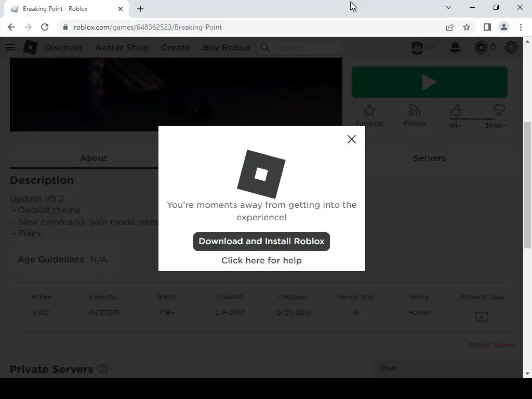Click the page vertical scrollbar
Viewport: 532px width, 399px height.
coord(527,185)
